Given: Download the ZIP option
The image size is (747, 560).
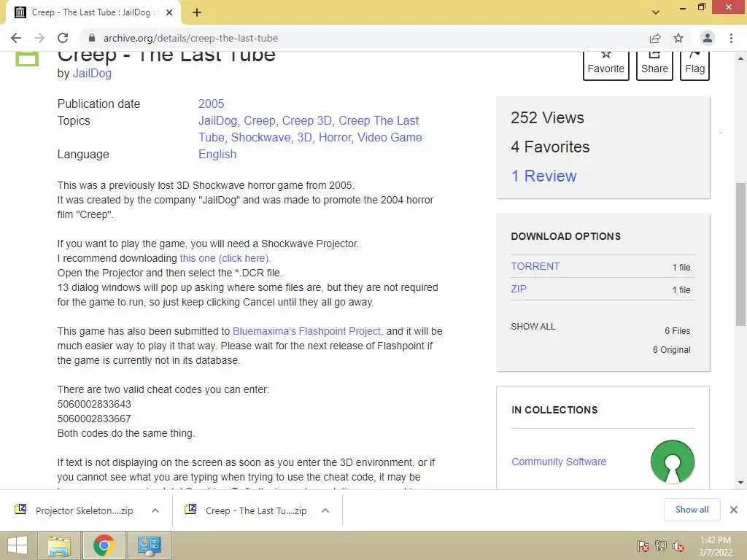Looking at the screenshot, I should [x=519, y=289].
